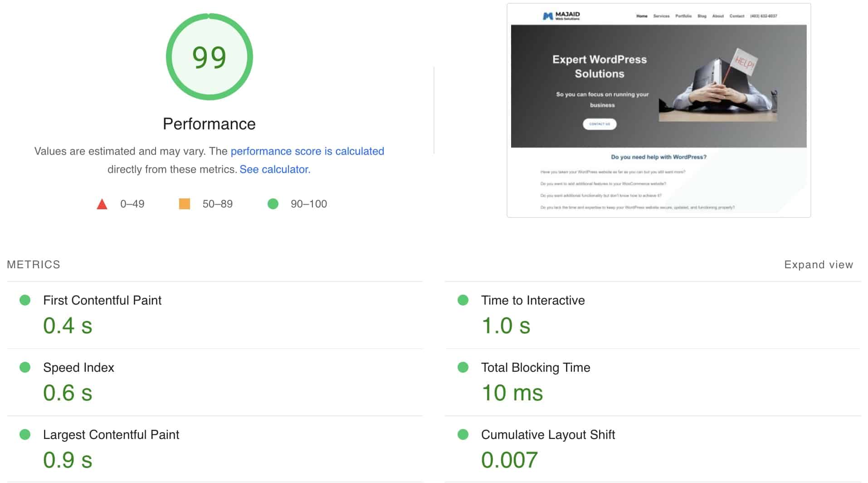Click the 50–89 legend range text

[x=218, y=204]
